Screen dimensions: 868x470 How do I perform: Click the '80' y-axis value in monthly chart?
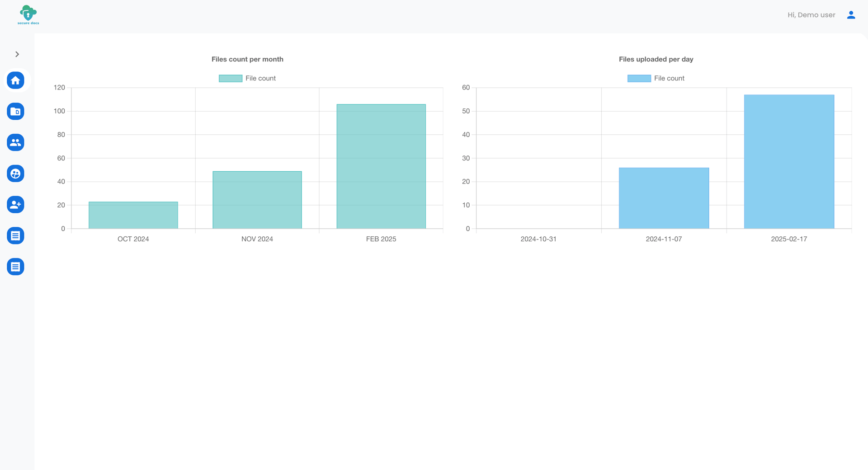(61, 135)
